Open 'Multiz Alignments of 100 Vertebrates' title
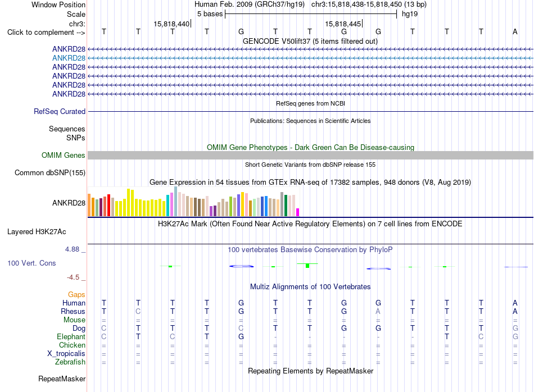This screenshot has height=392, width=534. [x=310, y=286]
